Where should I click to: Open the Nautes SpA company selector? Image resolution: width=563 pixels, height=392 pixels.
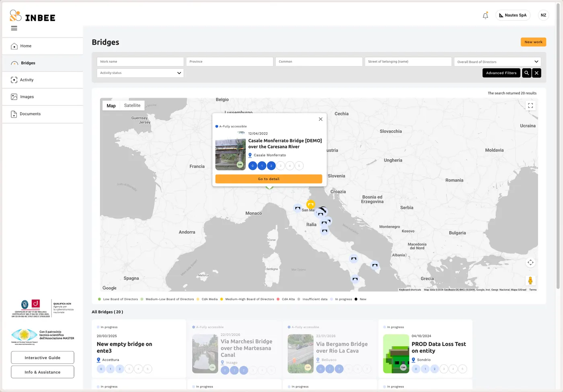tap(513, 15)
